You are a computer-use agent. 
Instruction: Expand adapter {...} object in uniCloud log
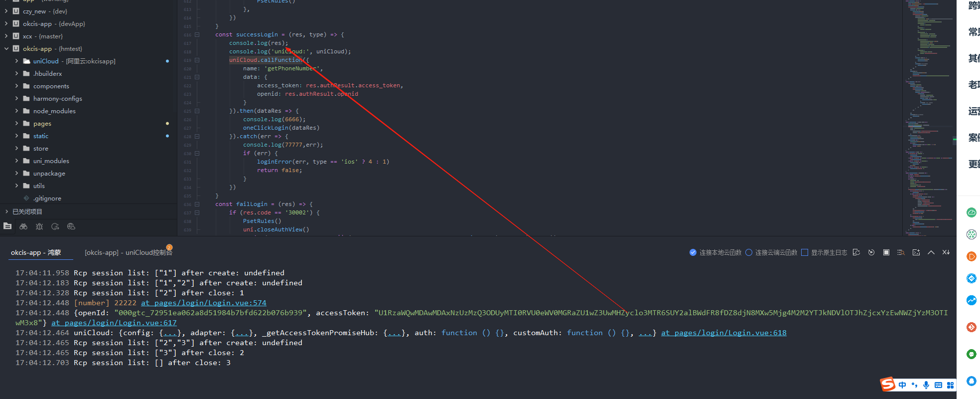coord(241,333)
